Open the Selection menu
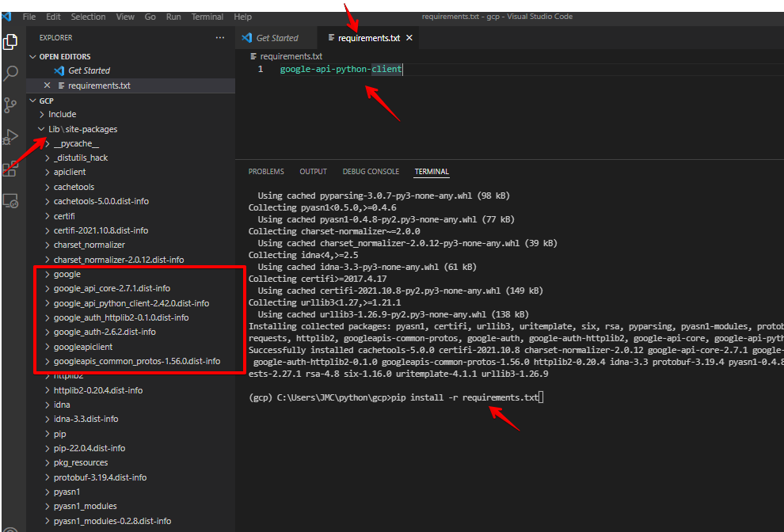784x532 pixels. pyautogui.click(x=88, y=17)
